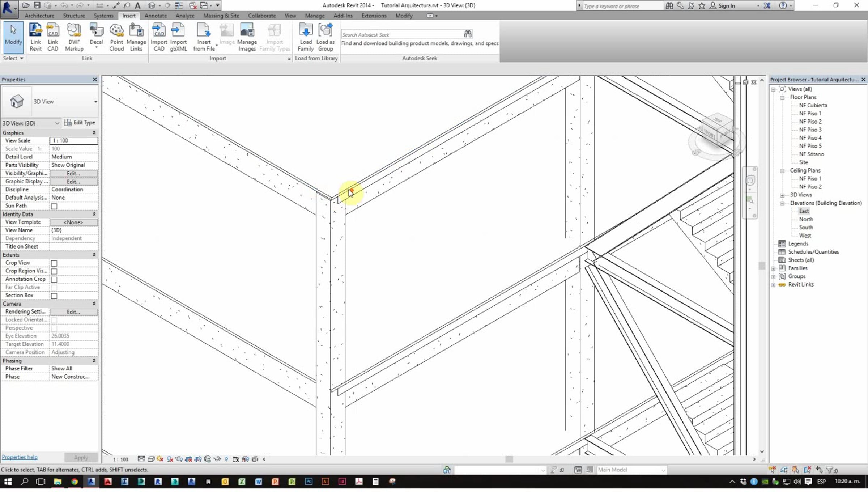Image resolution: width=868 pixels, height=492 pixels.
Task: Click the horizontal scrollbar thumb below the view
Action: 509,459
